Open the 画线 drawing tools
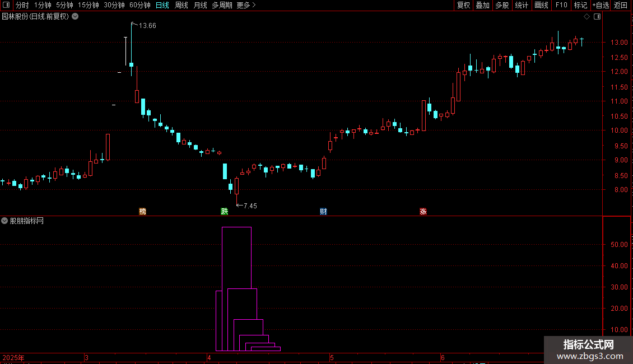 (x=541, y=5)
